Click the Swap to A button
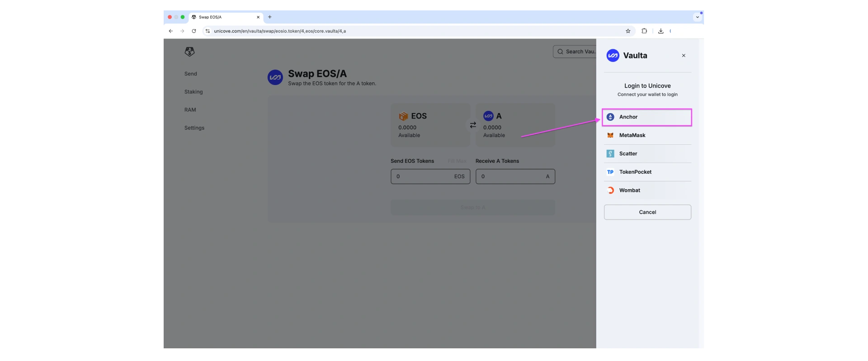 pos(473,208)
